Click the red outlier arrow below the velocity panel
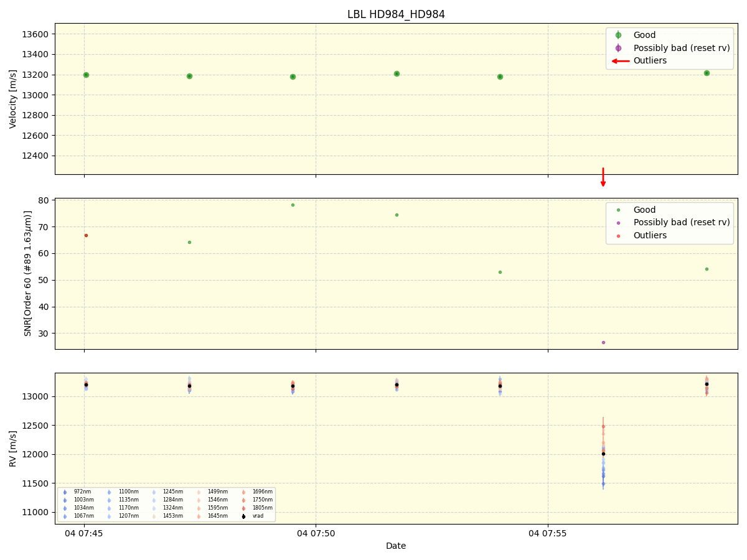 (x=603, y=177)
